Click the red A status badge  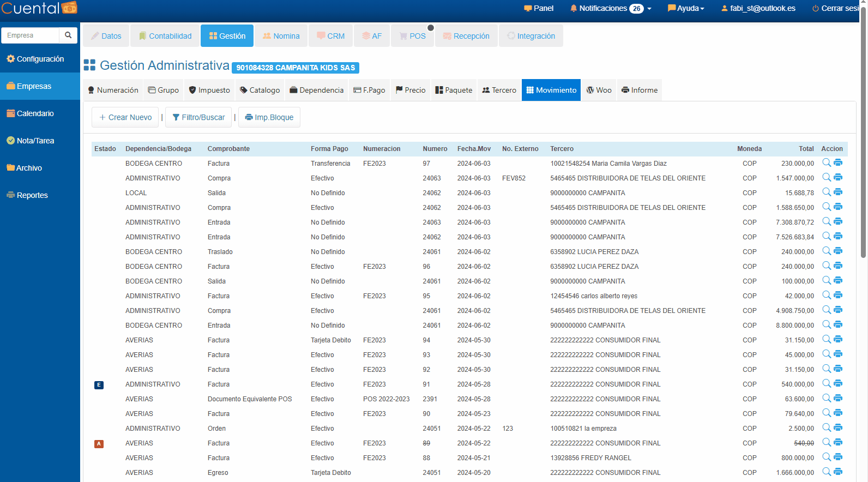[99, 444]
